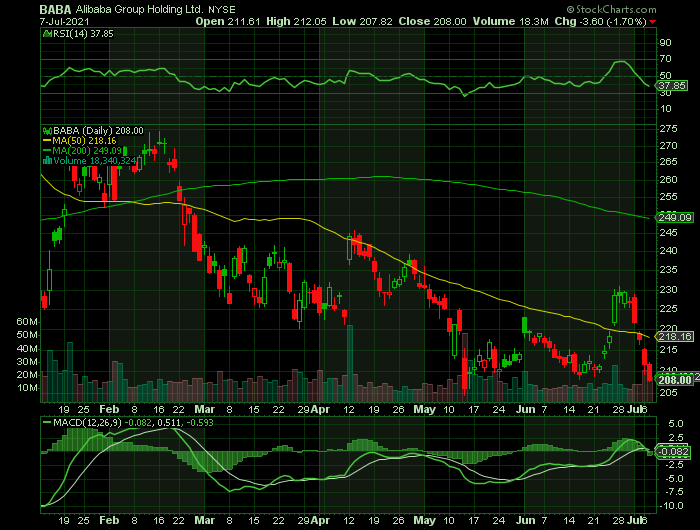Click the 275 price axis label

click(x=668, y=129)
